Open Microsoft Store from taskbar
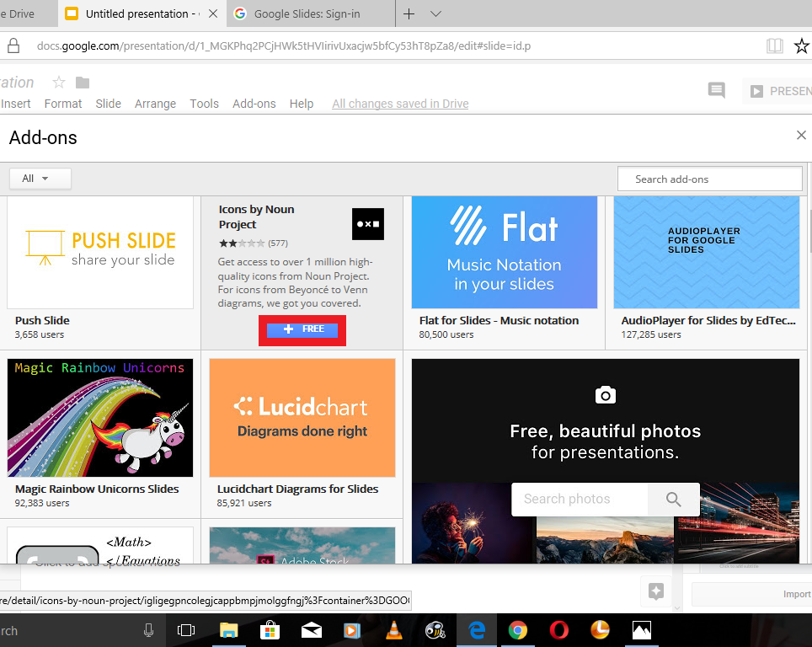812x647 pixels. (x=270, y=630)
